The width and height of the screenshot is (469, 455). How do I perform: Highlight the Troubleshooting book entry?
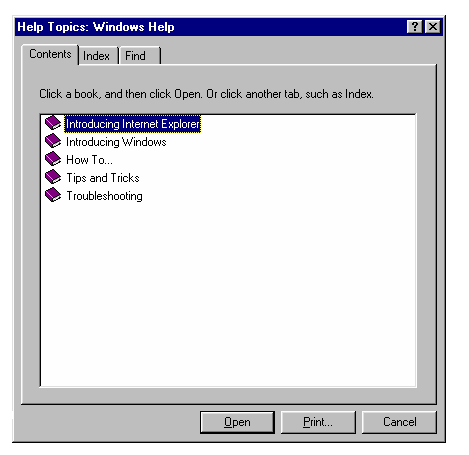(104, 196)
